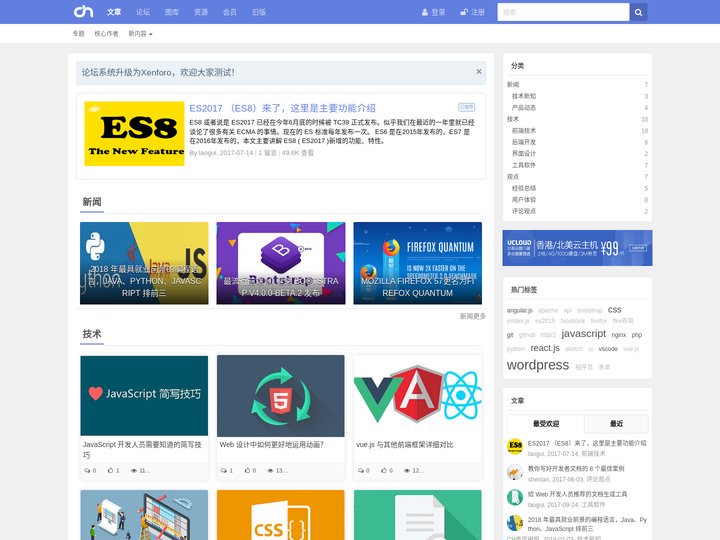Click thumbs-up icon under Web 设计动画 card
The height and width of the screenshot is (540, 720).
click(x=247, y=471)
